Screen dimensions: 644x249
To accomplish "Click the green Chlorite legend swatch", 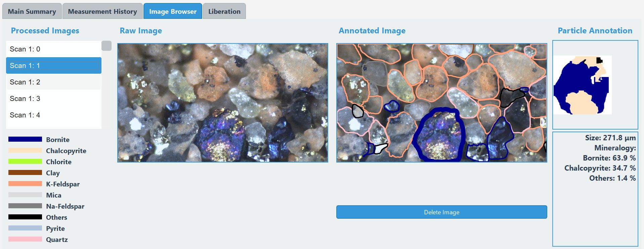I will tap(25, 162).
